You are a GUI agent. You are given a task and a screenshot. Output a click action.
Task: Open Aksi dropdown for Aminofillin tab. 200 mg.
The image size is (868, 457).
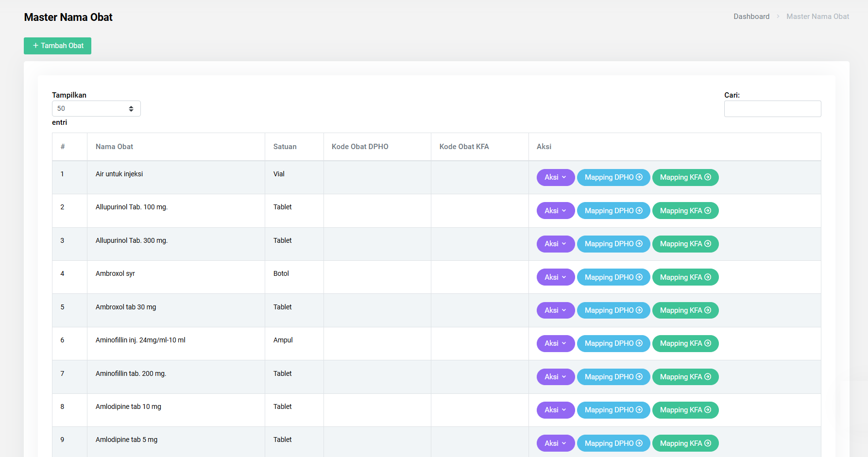click(x=556, y=377)
